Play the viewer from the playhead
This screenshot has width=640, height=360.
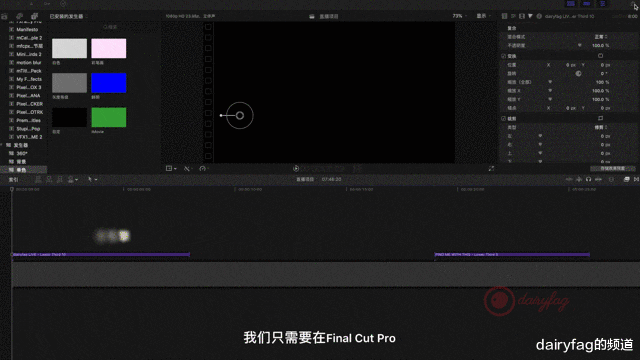(x=296, y=169)
